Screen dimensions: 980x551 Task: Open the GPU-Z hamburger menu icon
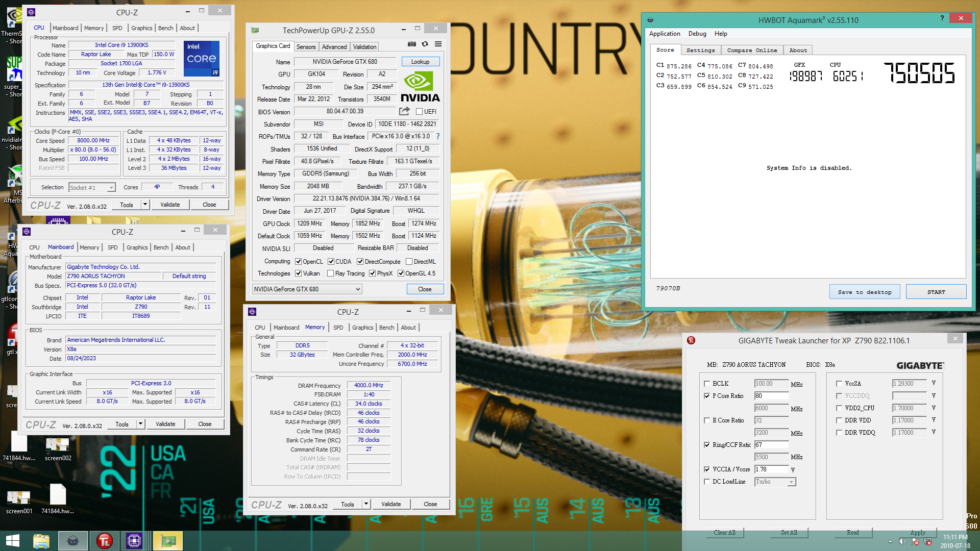tap(438, 44)
